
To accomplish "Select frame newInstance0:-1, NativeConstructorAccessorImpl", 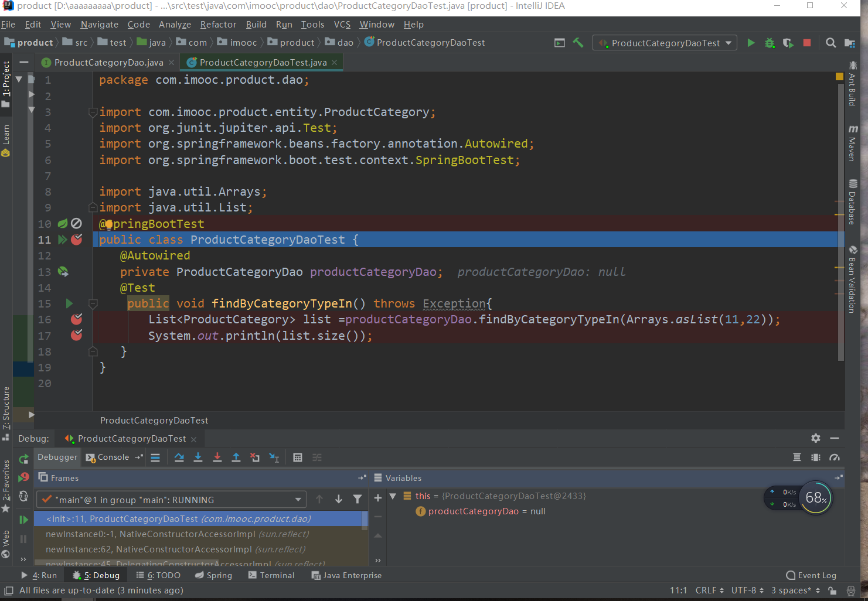I will 200,534.
